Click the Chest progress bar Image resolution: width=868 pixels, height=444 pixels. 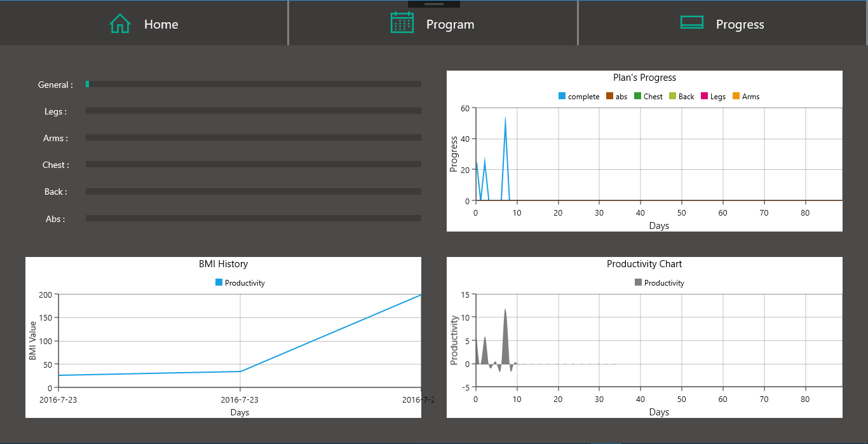pyautogui.click(x=254, y=164)
